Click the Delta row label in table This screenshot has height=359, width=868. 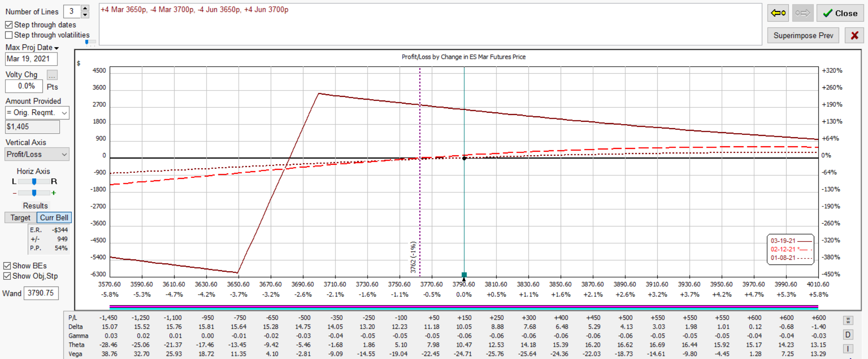75,327
